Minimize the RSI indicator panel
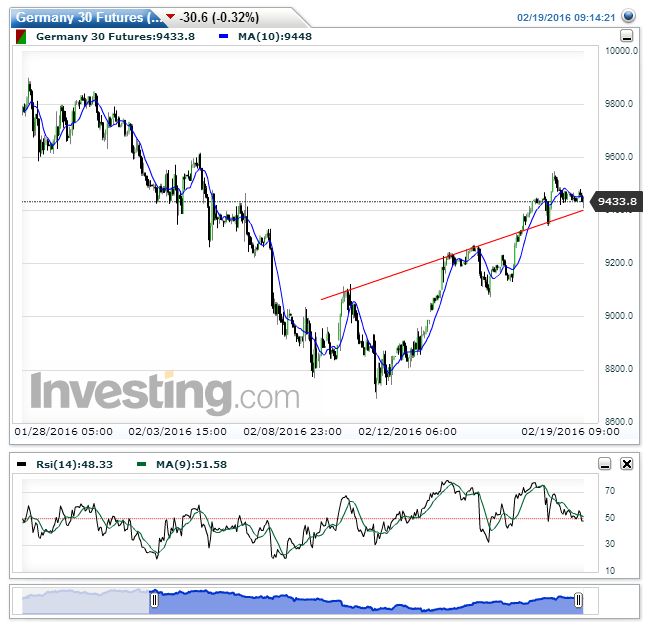This screenshot has width=650, height=627. 604,464
